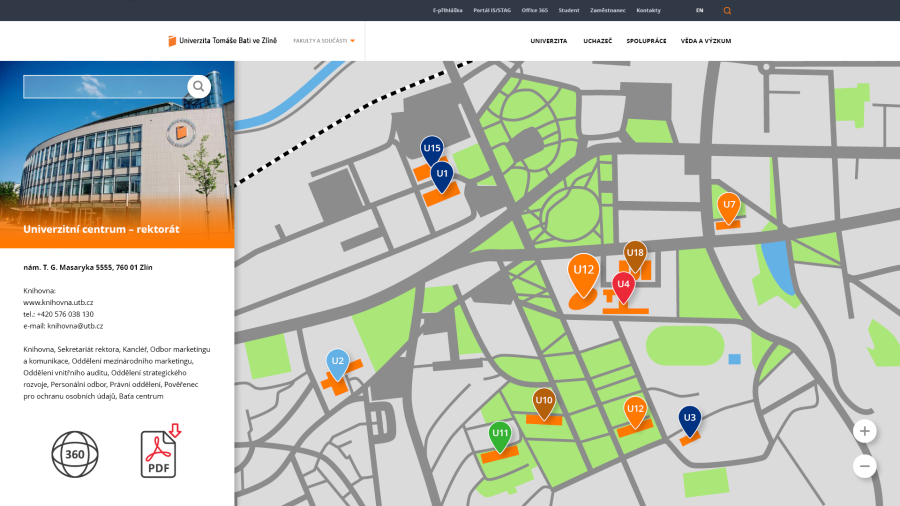Click the brown U18 map pin

click(x=635, y=254)
